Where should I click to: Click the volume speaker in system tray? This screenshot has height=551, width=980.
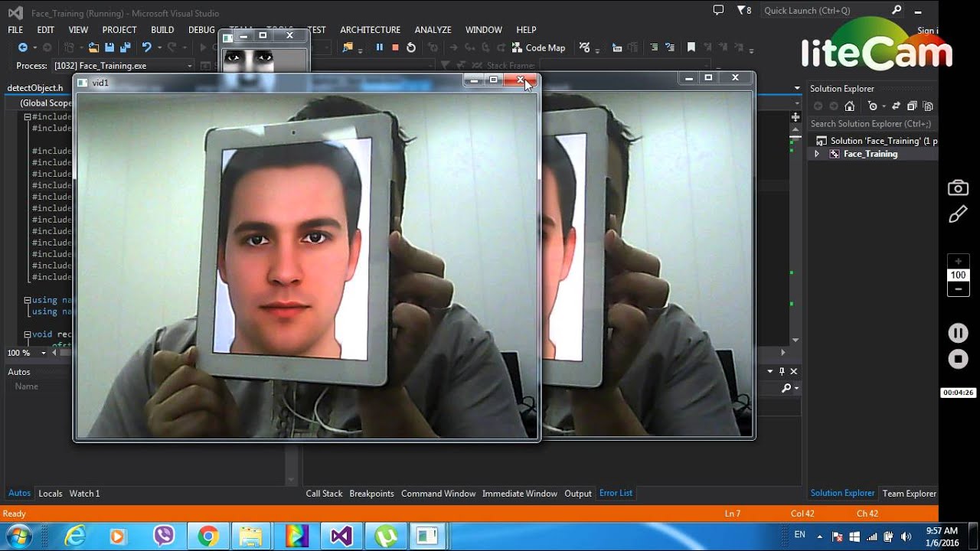point(906,536)
